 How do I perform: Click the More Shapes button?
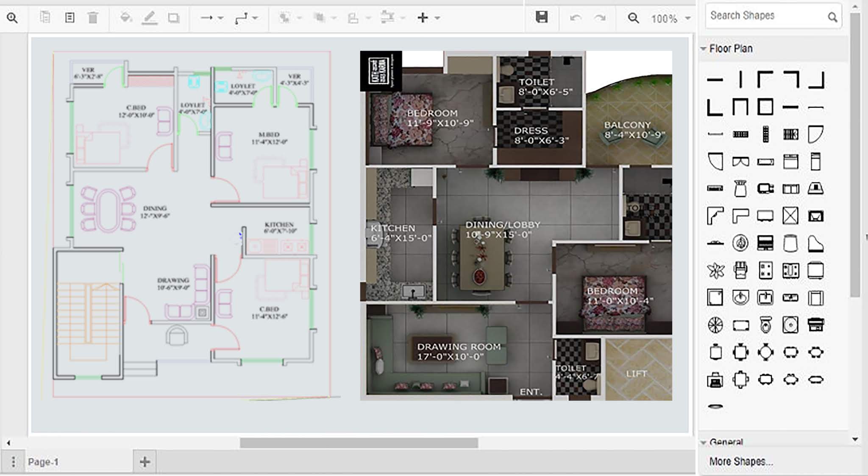741,462
